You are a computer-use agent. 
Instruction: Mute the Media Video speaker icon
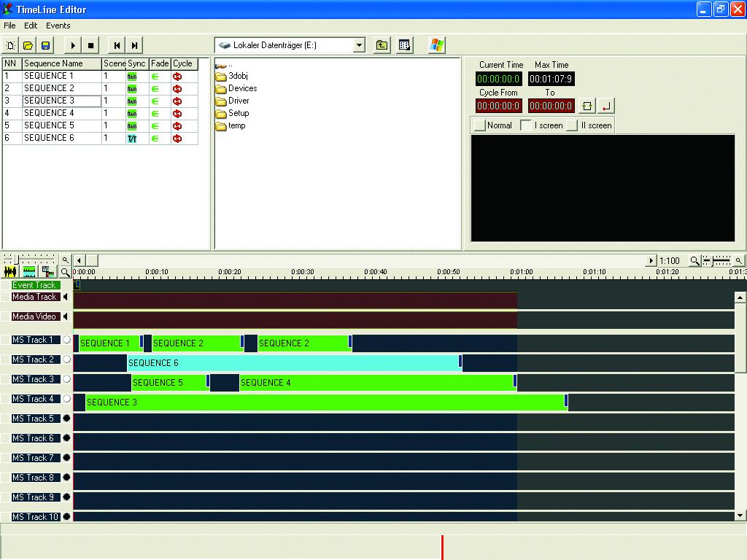coord(66,316)
